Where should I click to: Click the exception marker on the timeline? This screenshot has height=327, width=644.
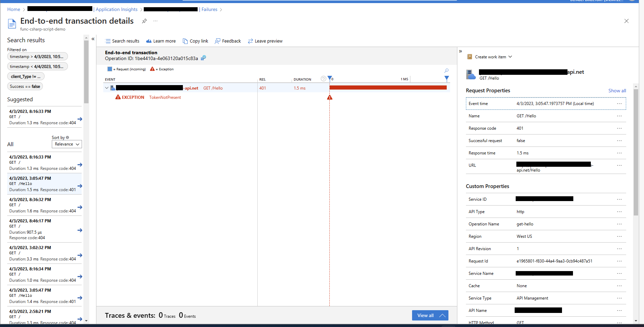330,97
